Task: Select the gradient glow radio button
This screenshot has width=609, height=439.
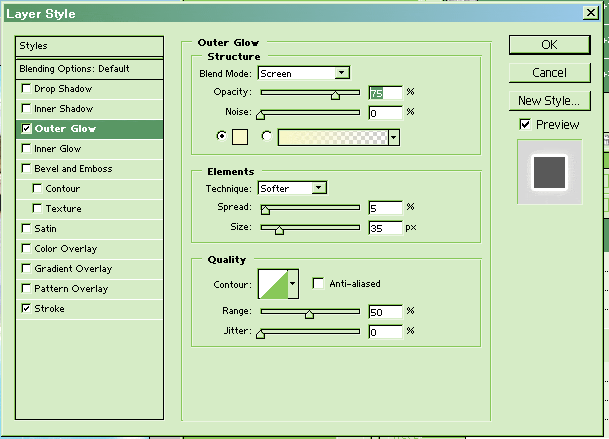Action: pyautogui.click(x=267, y=137)
